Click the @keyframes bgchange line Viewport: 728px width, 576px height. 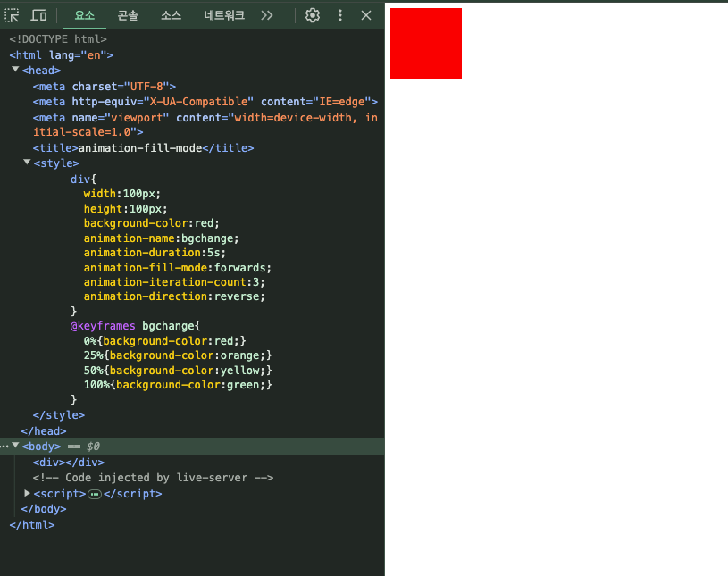[x=135, y=326]
